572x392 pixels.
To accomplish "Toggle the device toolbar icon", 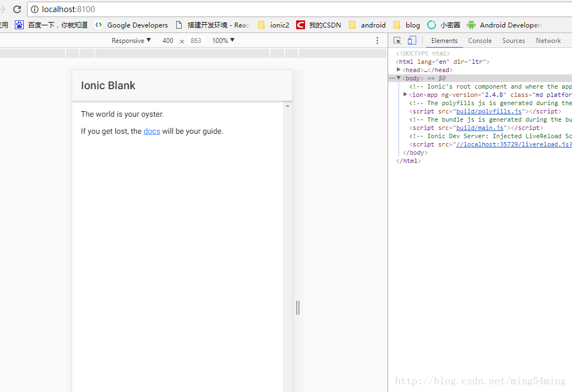I will (x=412, y=41).
